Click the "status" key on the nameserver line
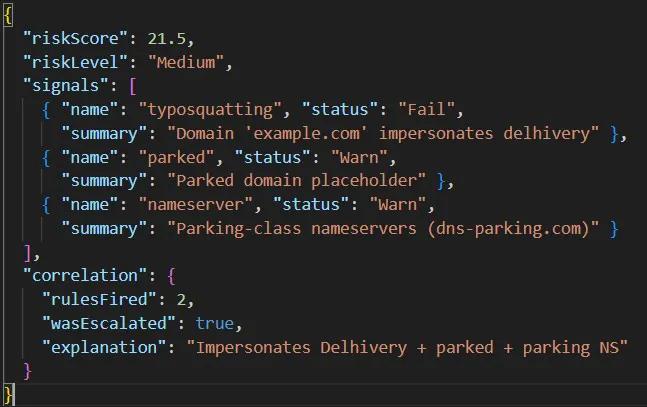Viewport: 647px width, 407px height. (311, 205)
